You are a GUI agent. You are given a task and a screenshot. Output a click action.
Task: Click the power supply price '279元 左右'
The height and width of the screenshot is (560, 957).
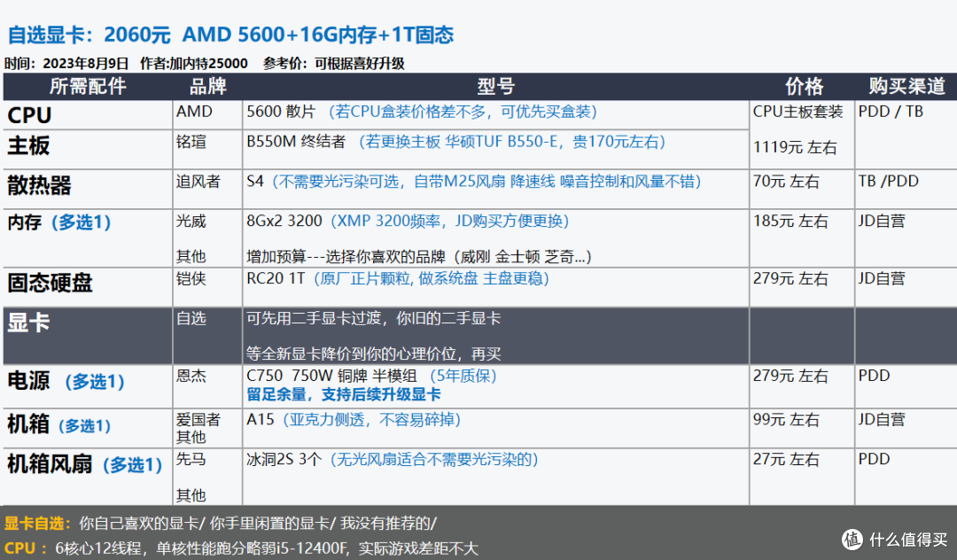[790, 376]
